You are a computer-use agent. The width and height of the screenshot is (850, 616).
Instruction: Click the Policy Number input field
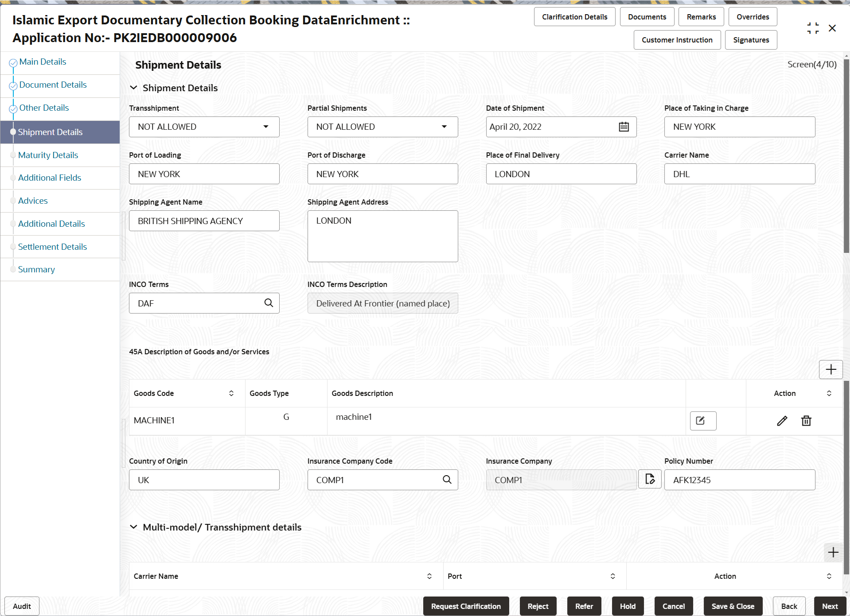[740, 480]
